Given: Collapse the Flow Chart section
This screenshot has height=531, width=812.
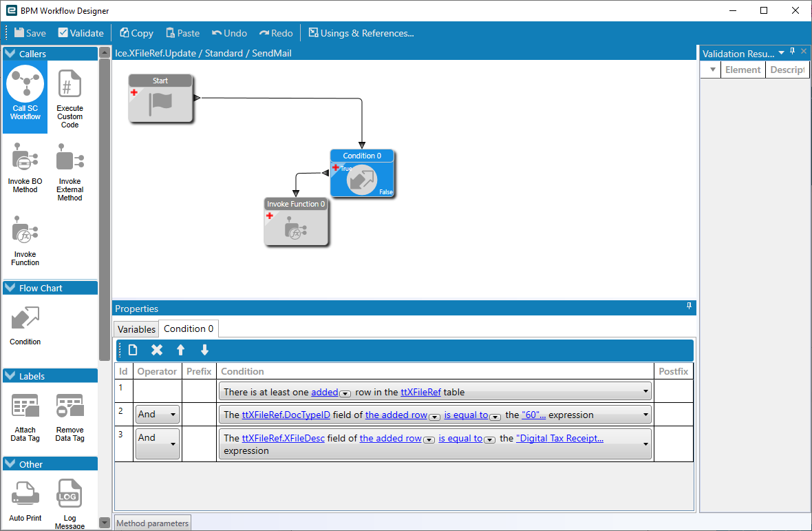Looking at the screenshot, I should (10, 287).
